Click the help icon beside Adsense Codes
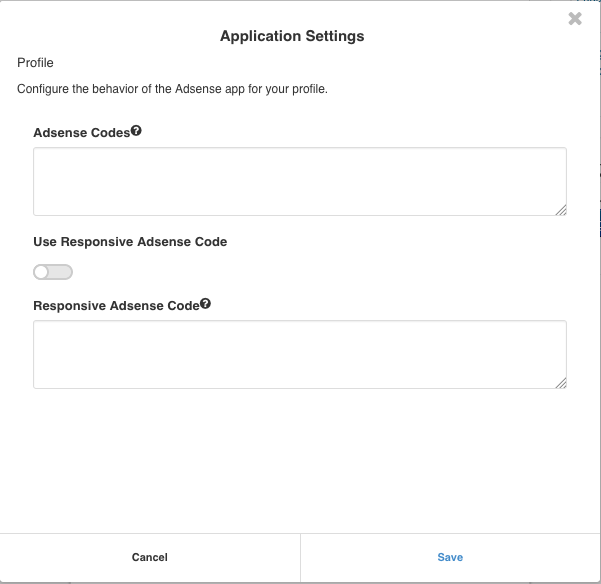 tap(136, 131)
